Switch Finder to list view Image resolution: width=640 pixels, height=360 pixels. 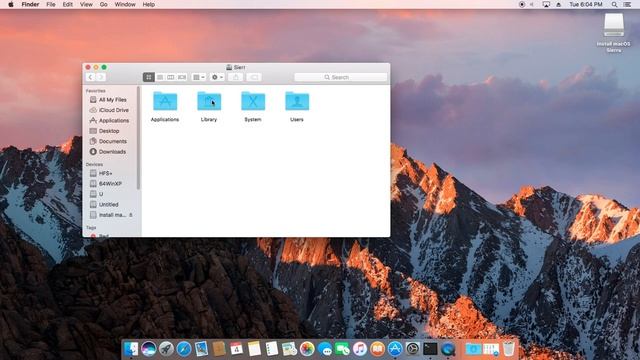(160, 77)
